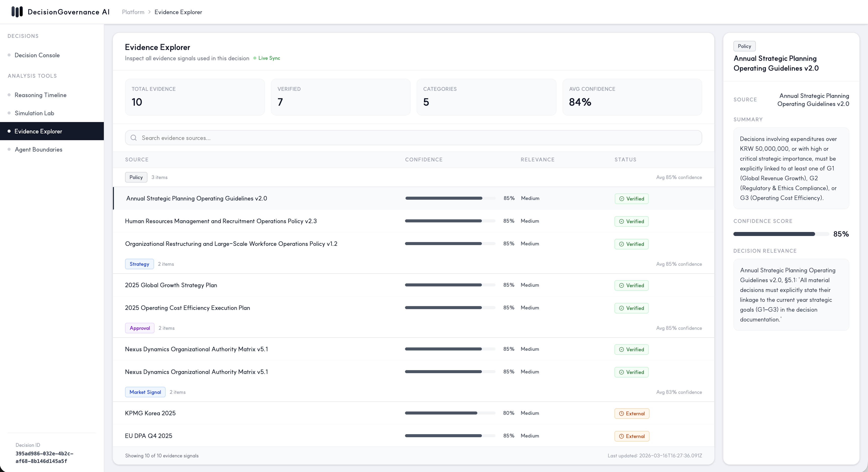The height and width of the screenshot is (472, 868).
Task: Select KPMG Korea 2025 evidence row
Action: click(x=413, y=413)
